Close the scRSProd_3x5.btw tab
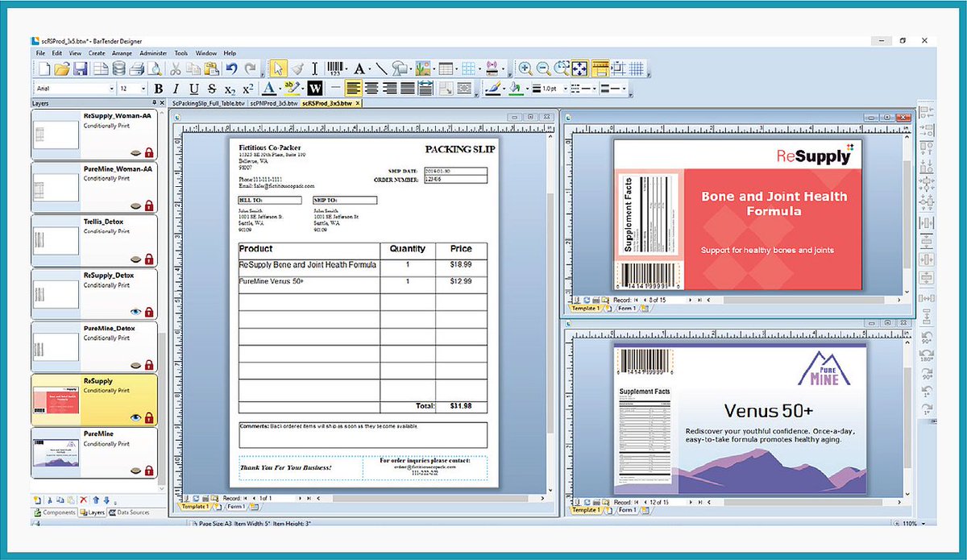967x560 pixels. (x=358, y=103)
